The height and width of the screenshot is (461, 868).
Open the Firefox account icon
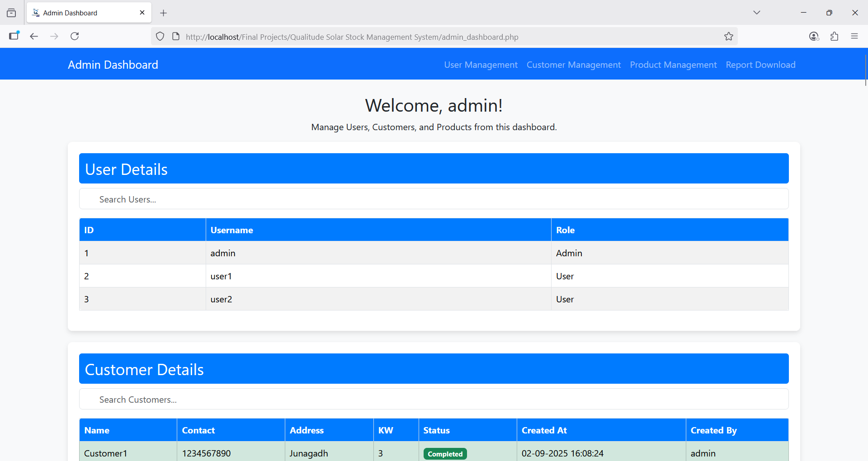tap(814, 37)
